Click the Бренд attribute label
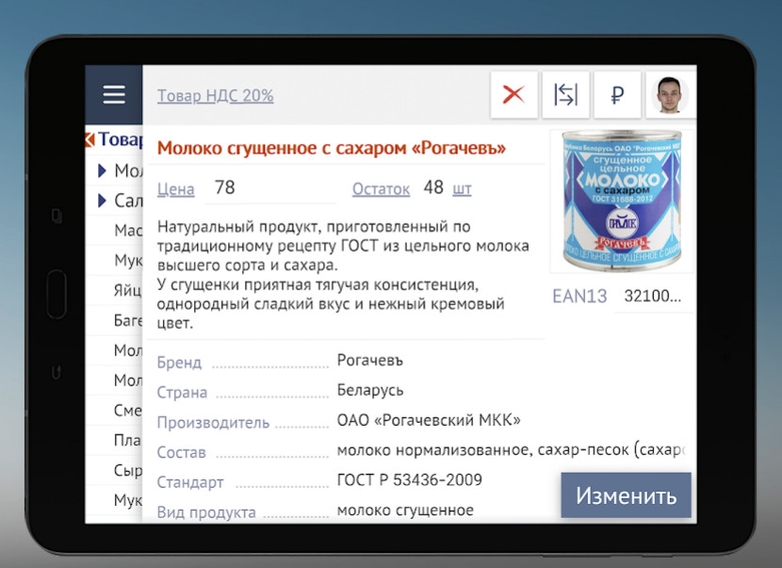Viewport: 782px width, 568px height. (x=179, y=363)
